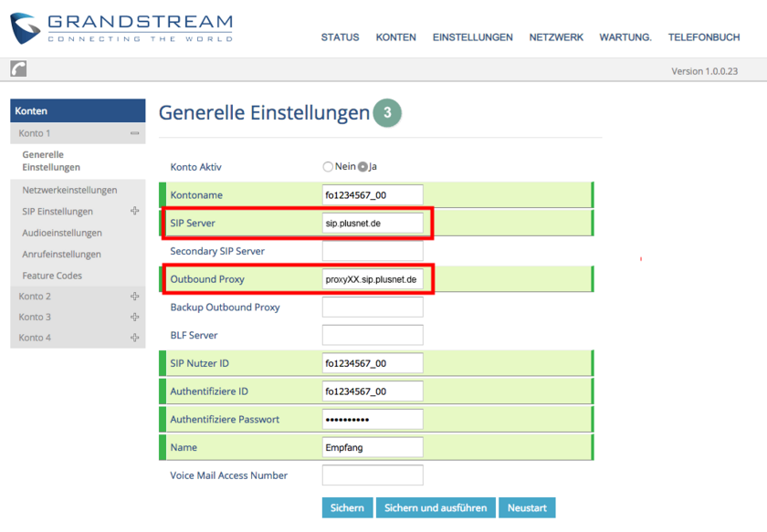Open the STATUS menu
Image resolution: width=767 pixels, height=532 pixels.
coord(340,37)
